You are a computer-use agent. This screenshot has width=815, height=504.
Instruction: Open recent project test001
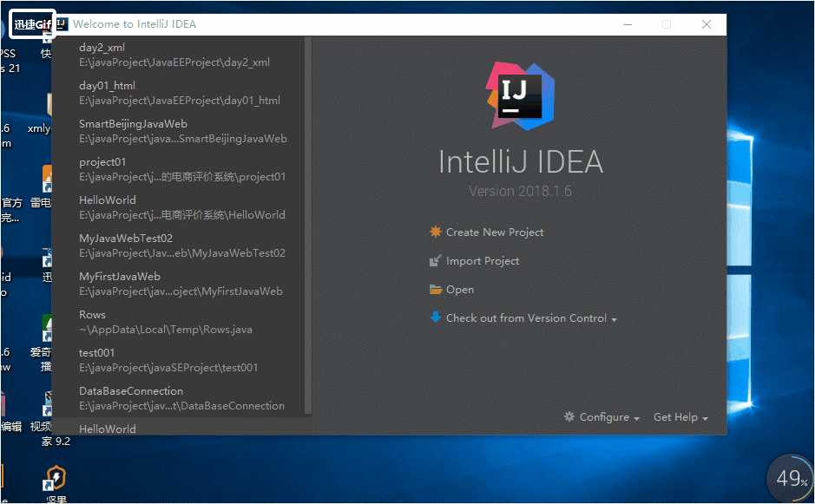[x=177, y=359]
